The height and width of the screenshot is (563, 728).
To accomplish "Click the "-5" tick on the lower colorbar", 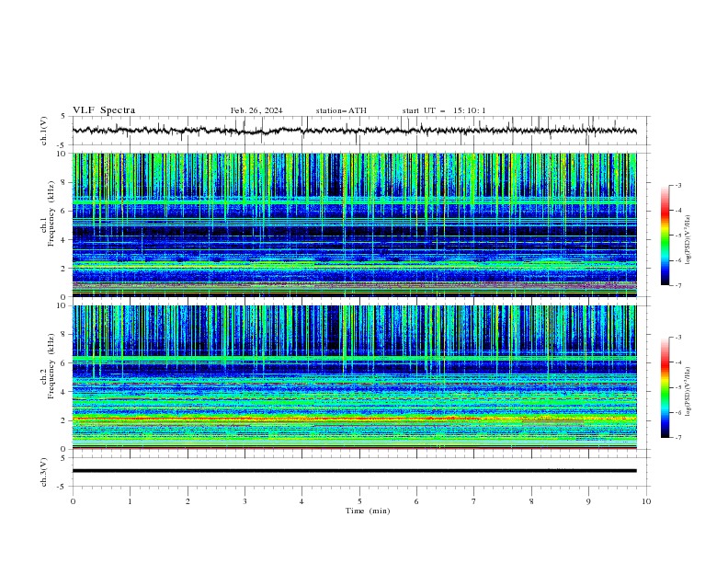I will (677, 387).
